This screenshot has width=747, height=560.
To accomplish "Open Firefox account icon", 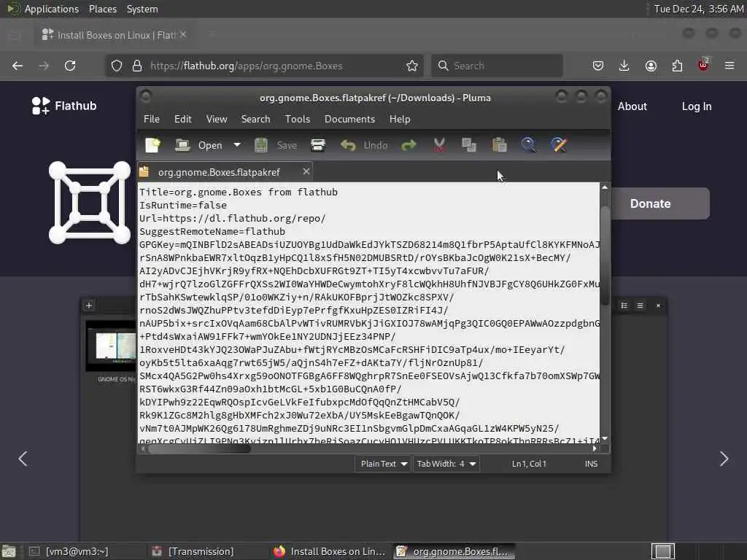I will (651, 66).
